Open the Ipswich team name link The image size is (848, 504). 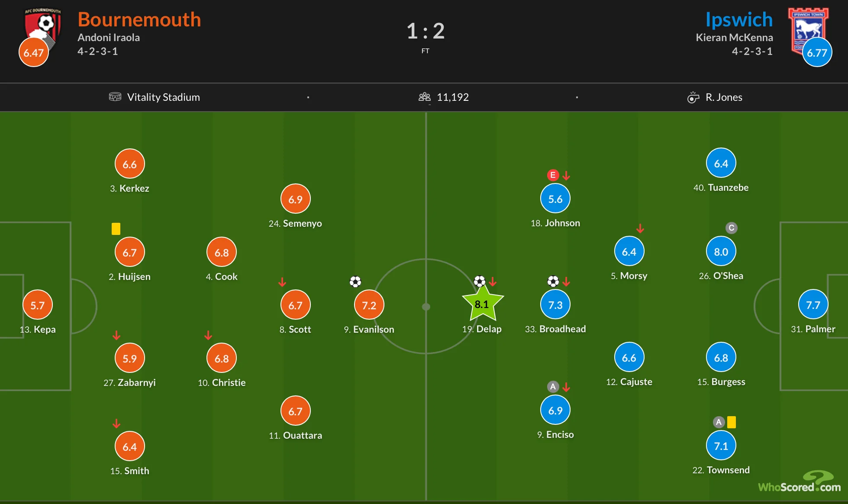(x=739, y=19)
